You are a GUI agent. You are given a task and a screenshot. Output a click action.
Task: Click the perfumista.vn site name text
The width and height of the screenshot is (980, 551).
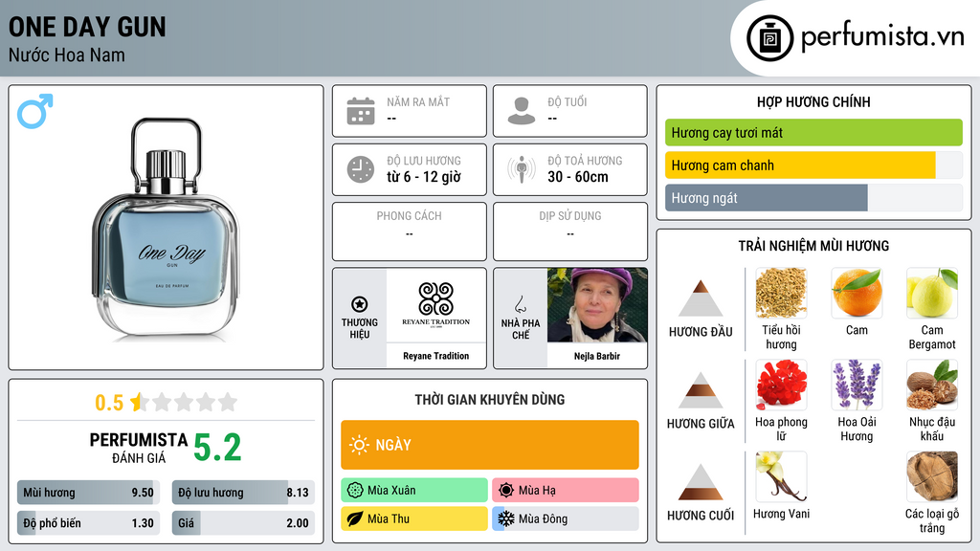click(883, 36)
